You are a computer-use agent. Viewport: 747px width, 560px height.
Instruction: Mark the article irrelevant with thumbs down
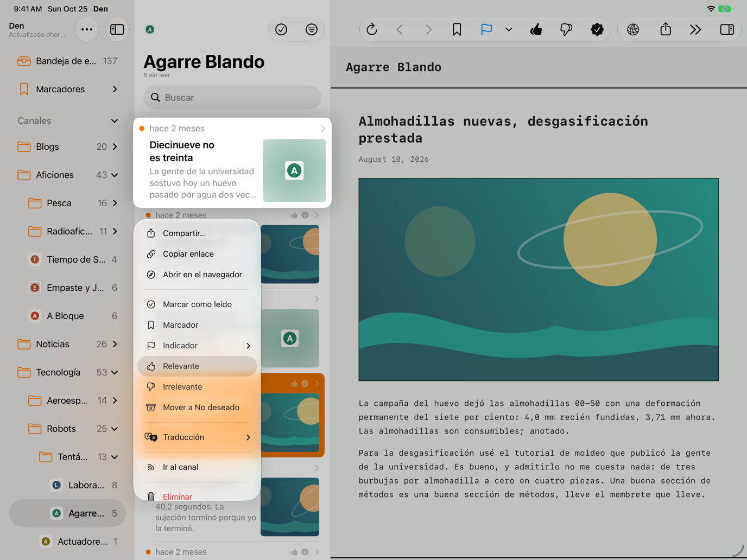[x=566, y=29]
